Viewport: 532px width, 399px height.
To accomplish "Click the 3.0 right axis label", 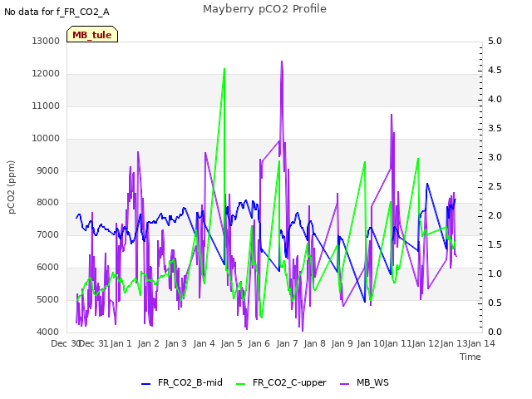I will (495, 157).
